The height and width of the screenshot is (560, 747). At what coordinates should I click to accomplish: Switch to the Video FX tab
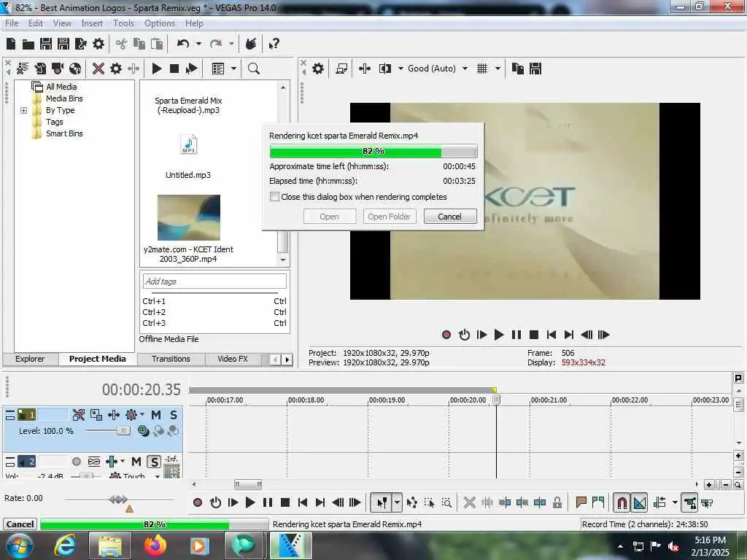tap(233, 359)
